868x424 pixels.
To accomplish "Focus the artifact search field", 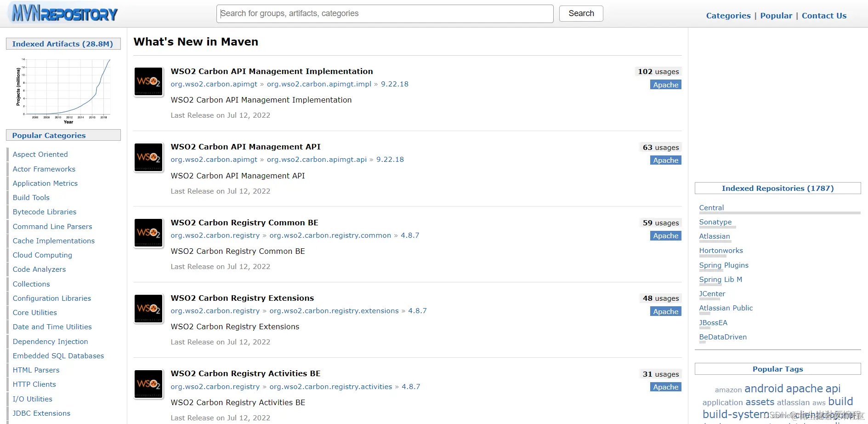I will pos(385,14).
